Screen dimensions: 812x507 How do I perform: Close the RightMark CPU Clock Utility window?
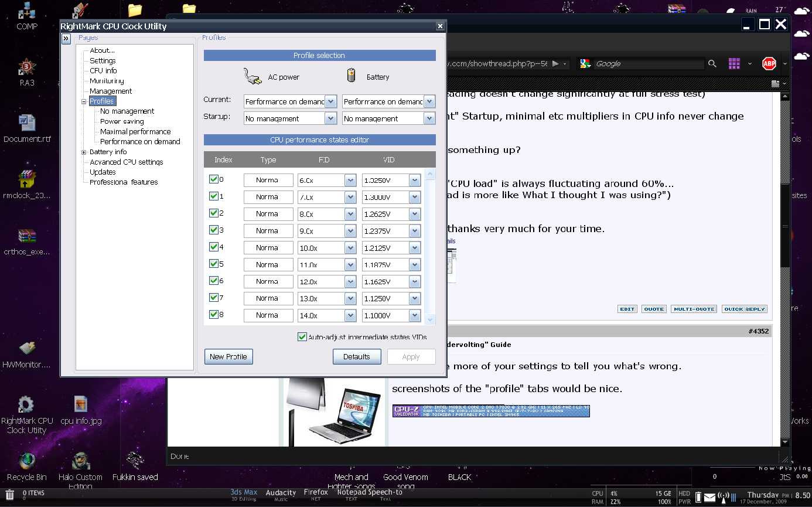440,26
